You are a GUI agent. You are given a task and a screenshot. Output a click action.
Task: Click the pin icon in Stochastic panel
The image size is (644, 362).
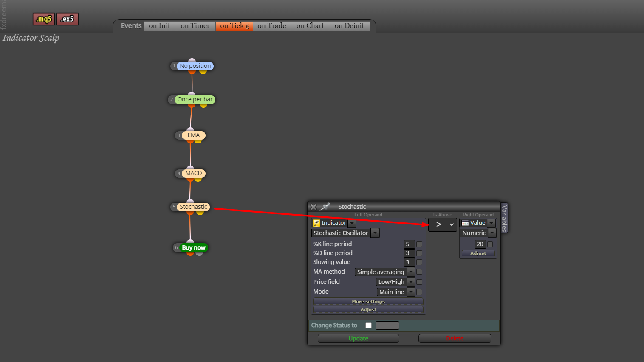[x=325, y=207]
